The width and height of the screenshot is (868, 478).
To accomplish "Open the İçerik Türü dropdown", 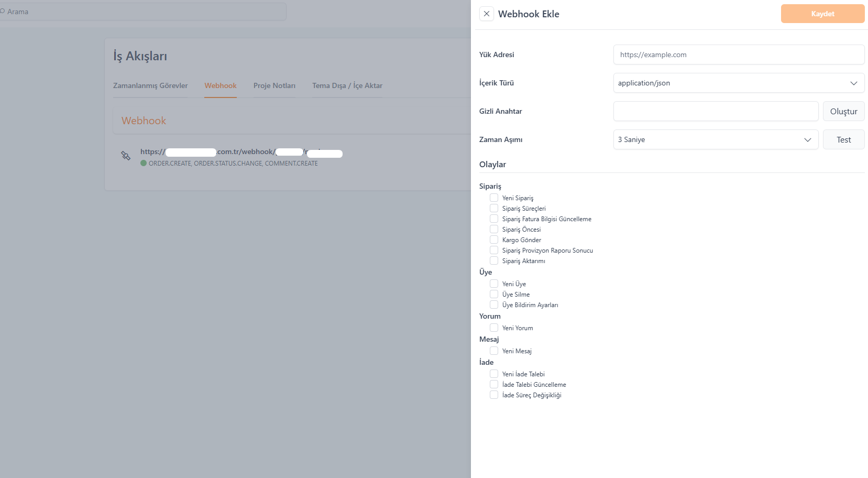I will pos(739,83).
